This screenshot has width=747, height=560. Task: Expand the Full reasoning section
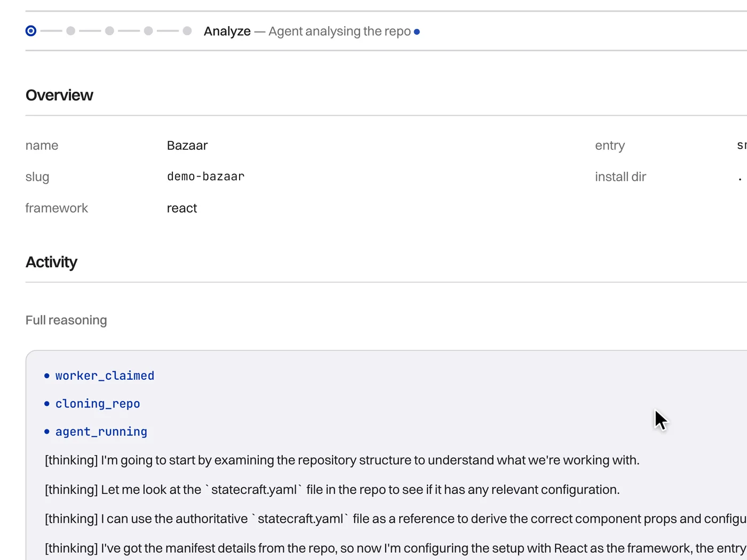point(66,320)
